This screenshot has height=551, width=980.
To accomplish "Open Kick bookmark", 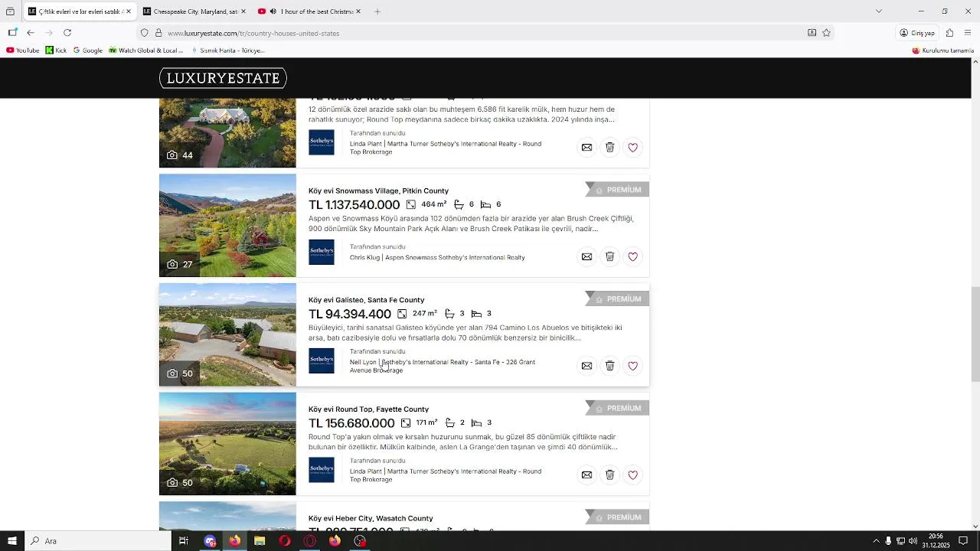I will tap(56, 51).
